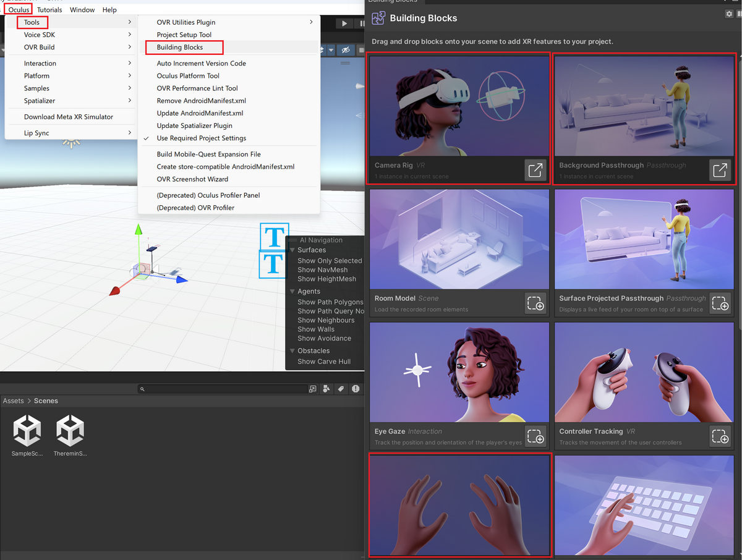Start Play mode with the play button

pyautogui.click(x=344, y=23)
